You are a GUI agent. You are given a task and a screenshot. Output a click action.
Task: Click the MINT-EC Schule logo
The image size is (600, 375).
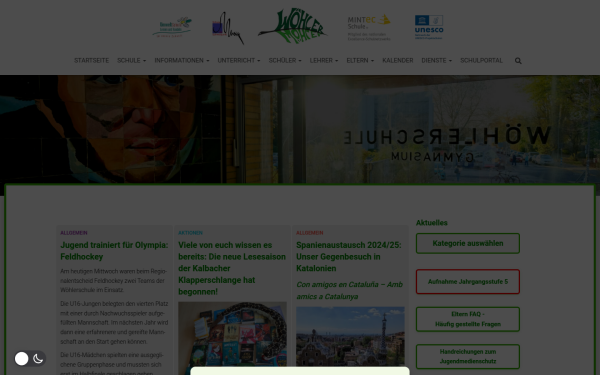[369, 28]
